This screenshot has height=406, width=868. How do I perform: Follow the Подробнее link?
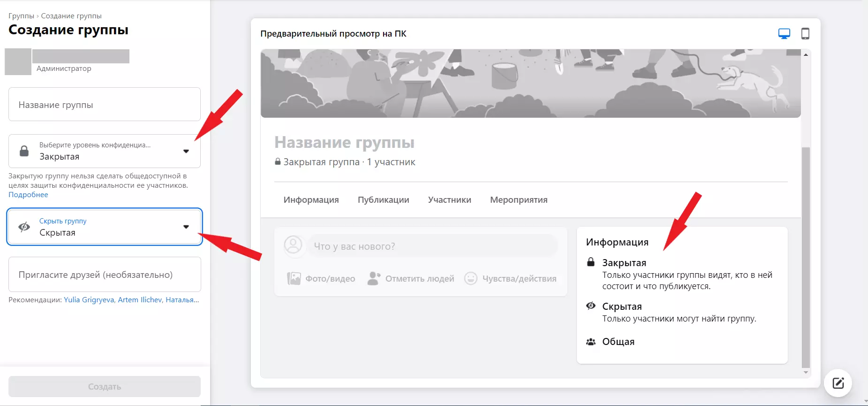pyautogui.click(x=28, y=195)
